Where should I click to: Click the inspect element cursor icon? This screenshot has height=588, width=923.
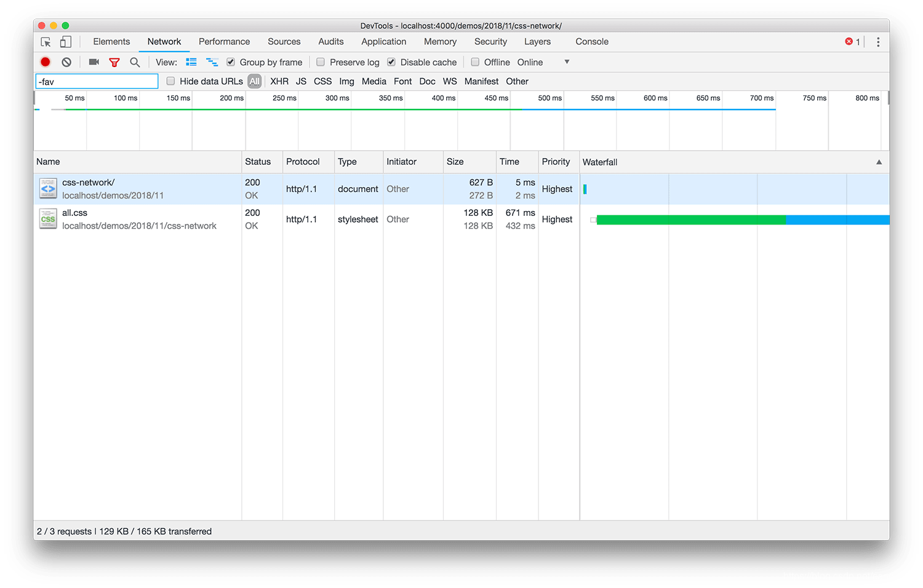coord(46,42)
